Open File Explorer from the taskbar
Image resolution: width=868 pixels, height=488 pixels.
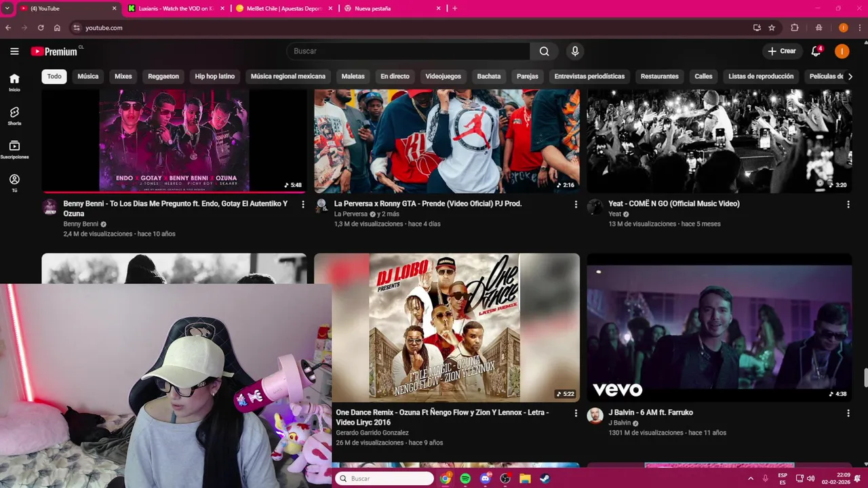[525, 479]
